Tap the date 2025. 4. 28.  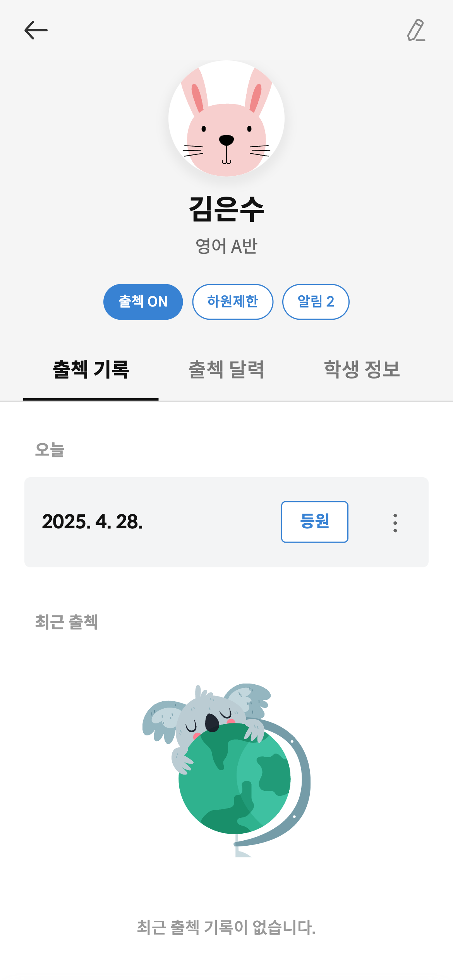pos(92,522)
